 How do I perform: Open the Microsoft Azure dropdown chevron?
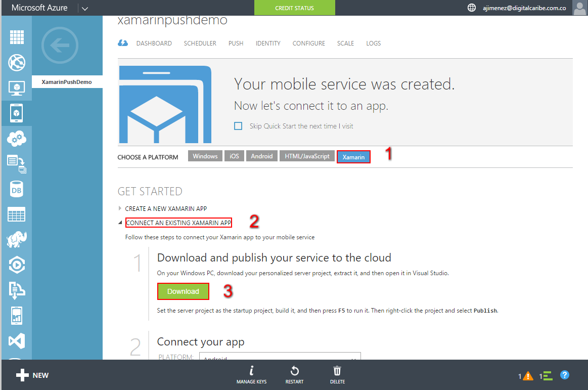pyautogui.click(x=85, y=8)
